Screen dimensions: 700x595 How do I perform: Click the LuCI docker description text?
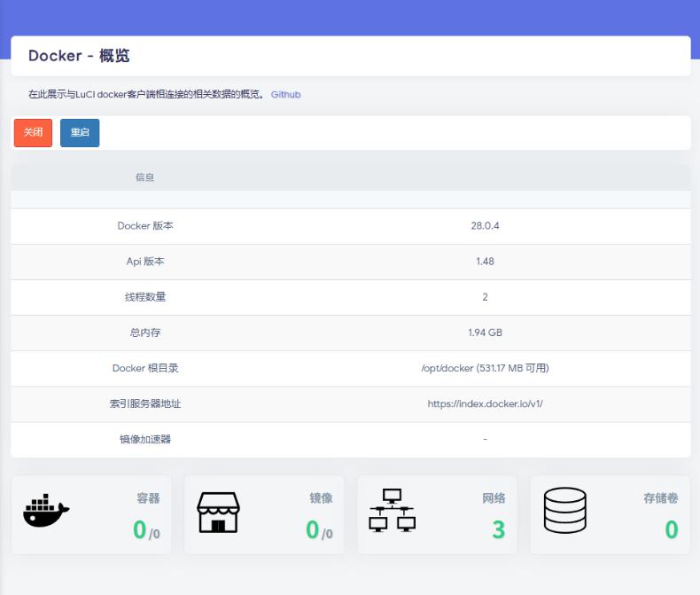pyautogui.click(x=146, y=94)
